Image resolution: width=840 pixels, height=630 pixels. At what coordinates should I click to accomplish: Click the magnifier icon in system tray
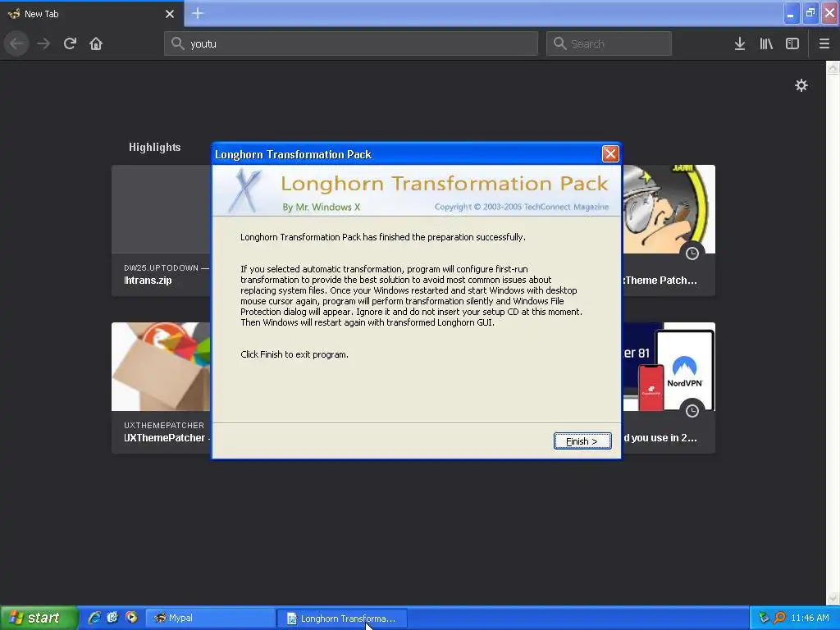[x=779, y=619]
